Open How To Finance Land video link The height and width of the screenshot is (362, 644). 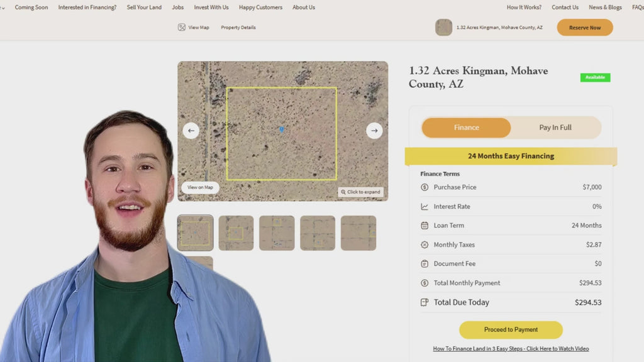point(511,349)
